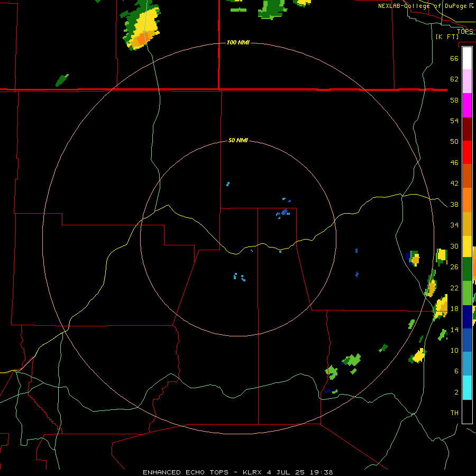476x476 pixels.
Task: Click the "22" legend value
Action: click(454, 288)
